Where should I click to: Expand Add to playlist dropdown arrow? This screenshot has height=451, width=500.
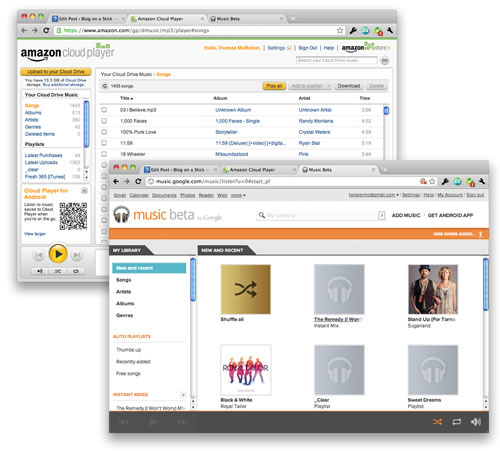tap(328, 86)
